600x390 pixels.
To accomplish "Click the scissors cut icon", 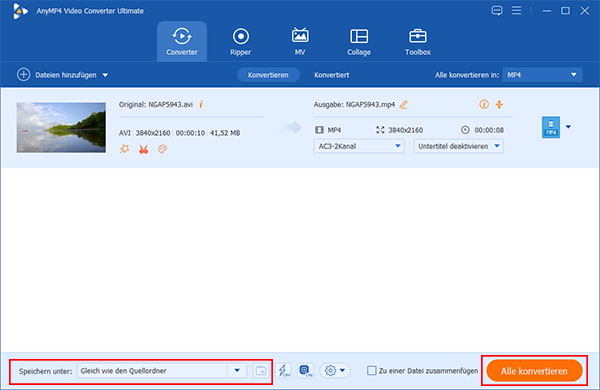I will [143, 149].
